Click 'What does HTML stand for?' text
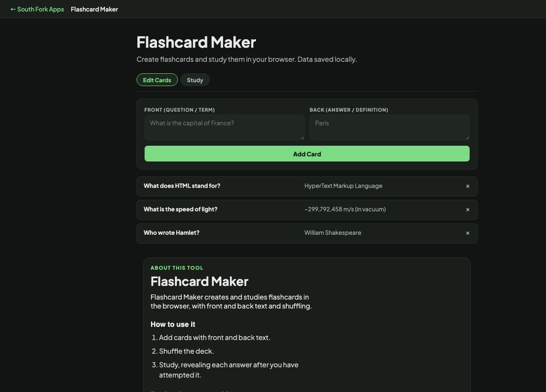 (x=182, y=186)
